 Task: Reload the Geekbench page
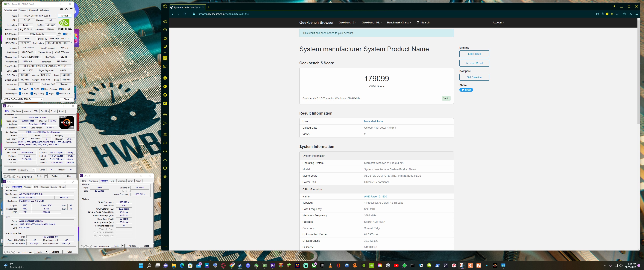point(185,14)
